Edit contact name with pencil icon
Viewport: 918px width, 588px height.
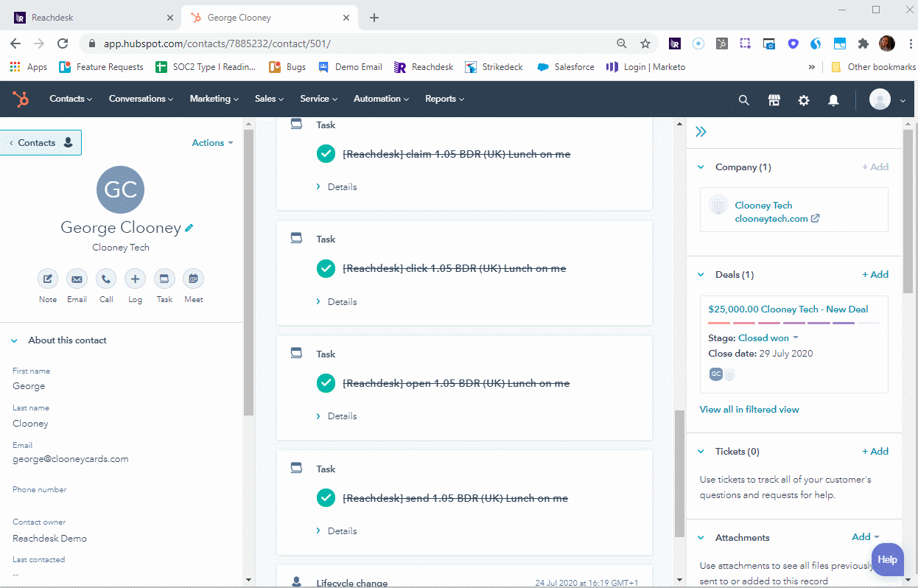pyautogui.click(x=189, y=228)
